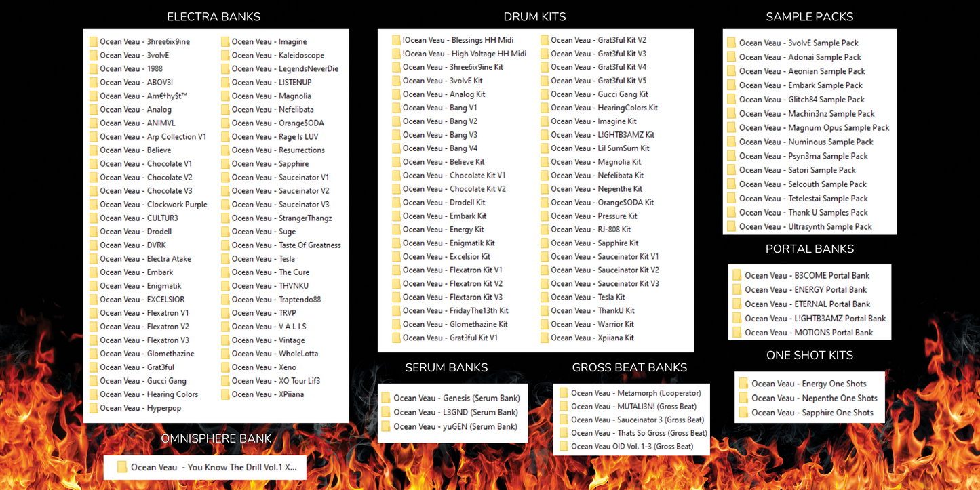Click 'Ocean Veau - Thank U Samples Pack' name
980x490 pixels.
click(x=804, y=212)
